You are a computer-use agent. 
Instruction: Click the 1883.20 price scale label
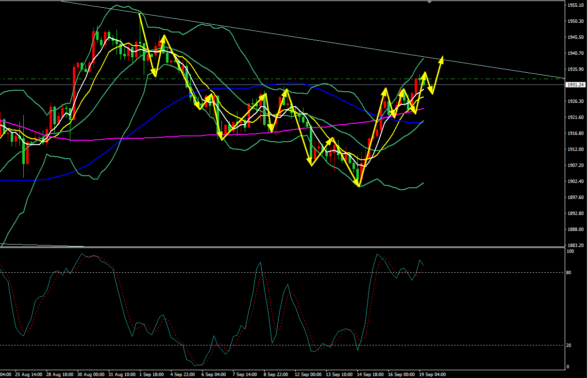[x=575, y=245]
